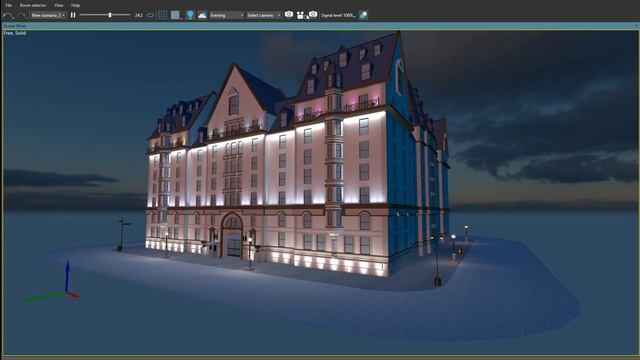The height and width of the screenshot is (360, 640).
Task: Click the Free, Solid view label
Action: [15, 33]
